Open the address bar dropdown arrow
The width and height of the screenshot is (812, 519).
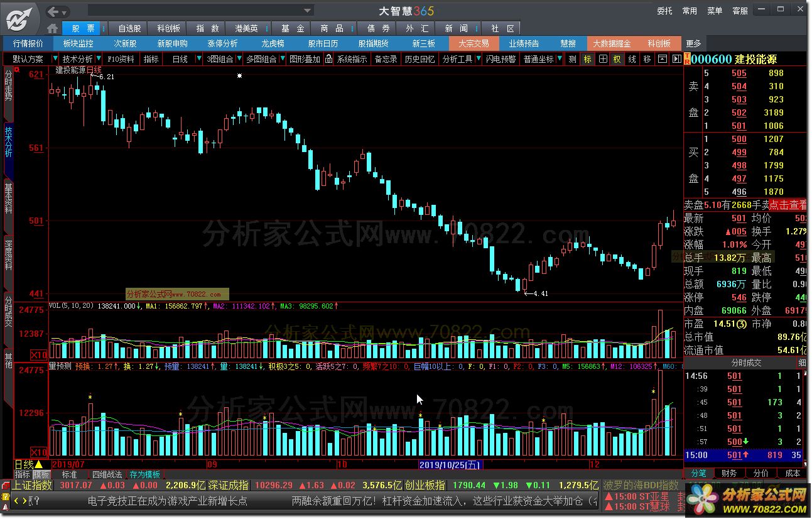[308, 11]
